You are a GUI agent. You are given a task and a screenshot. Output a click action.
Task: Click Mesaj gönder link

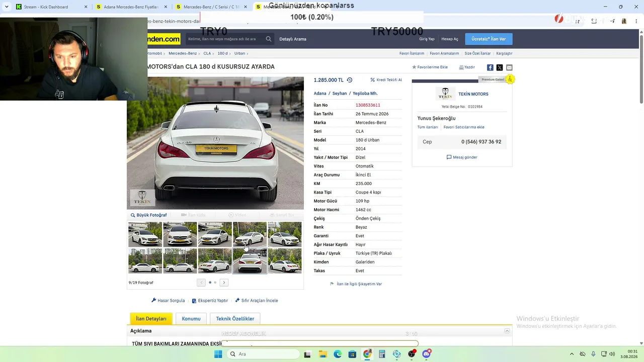pyautogui.click(x=462, y=157)
